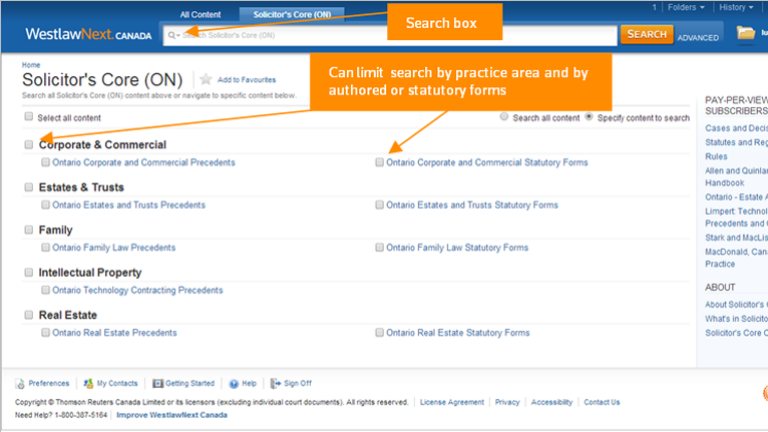This screenshot has width=768, height=432.
Task: Click Add to Favourites link
Action: tap(246, 80)
